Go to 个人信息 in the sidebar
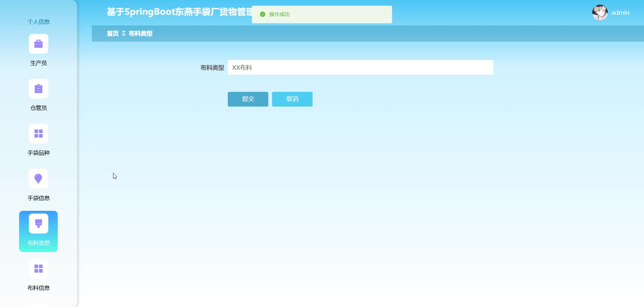This screenshot has height=307, width=644. pos(39,22)
